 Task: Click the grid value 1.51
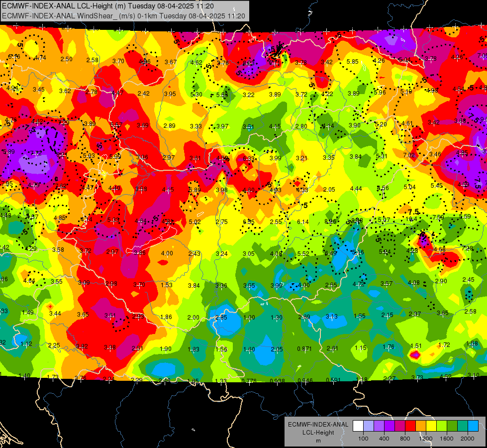tap(416, 346)
